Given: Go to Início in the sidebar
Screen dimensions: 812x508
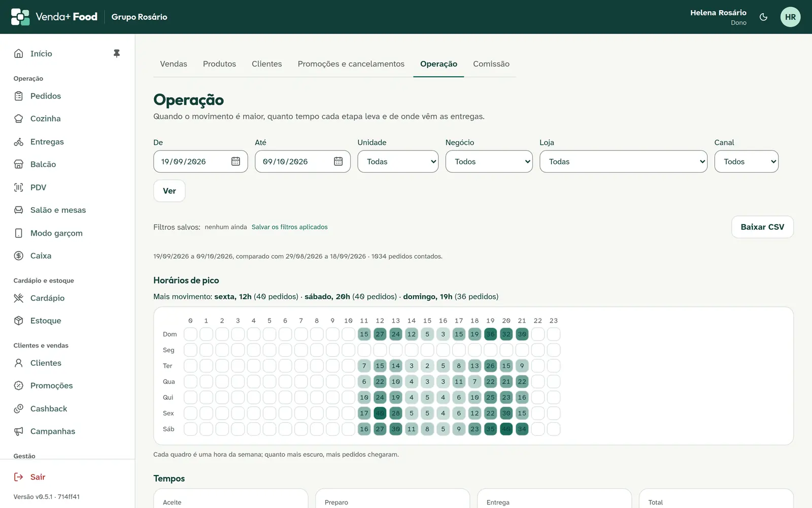Looking at the screenshot, I should pos(41,53).
